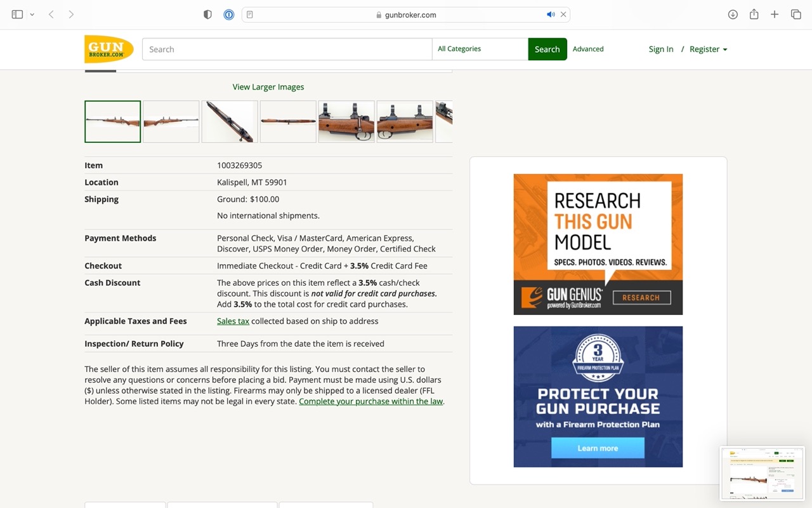Expand the sidebar tab group dropdown arrow
Screen dimensions: 812x508
(x=32, y=15)
